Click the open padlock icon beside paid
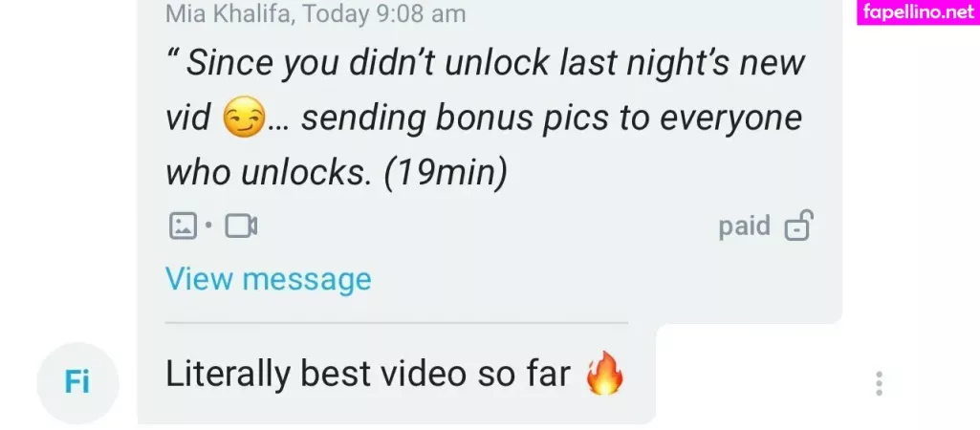This screenshot has height=430, width=980. click(798, 226)
